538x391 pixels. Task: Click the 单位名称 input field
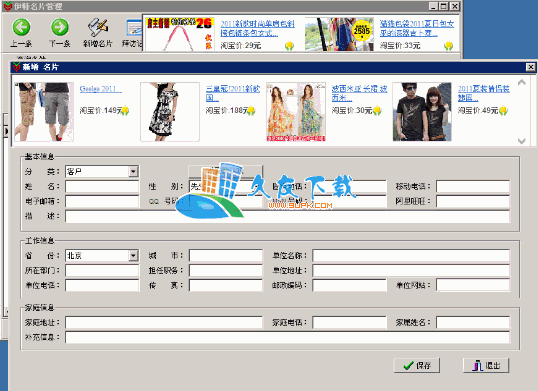[411, 256]
